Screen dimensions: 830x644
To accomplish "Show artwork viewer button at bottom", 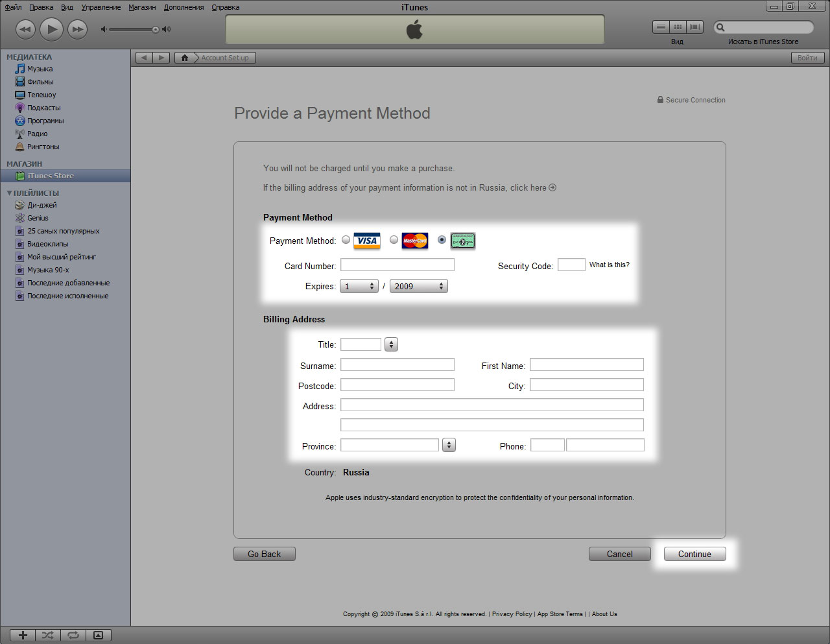I will click(99, 635).
